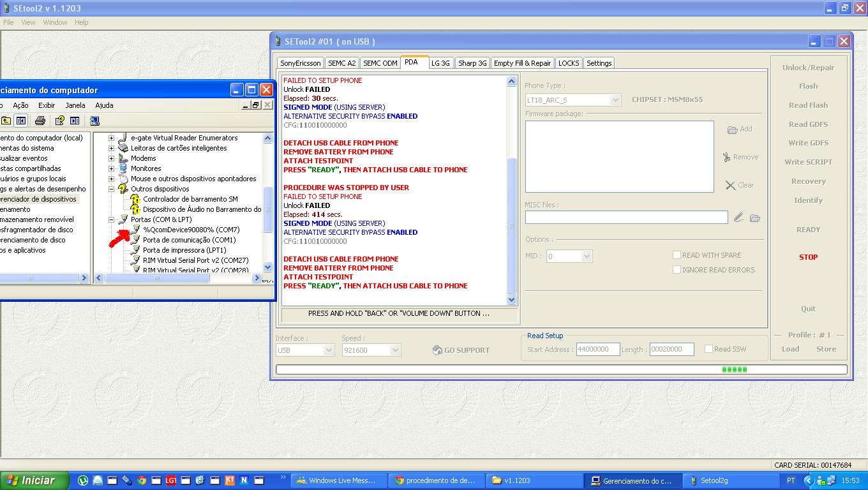The height and width of the screenshot is (490, 868).
Task: Click the Length field 00020000
Action: click(671, 349)
